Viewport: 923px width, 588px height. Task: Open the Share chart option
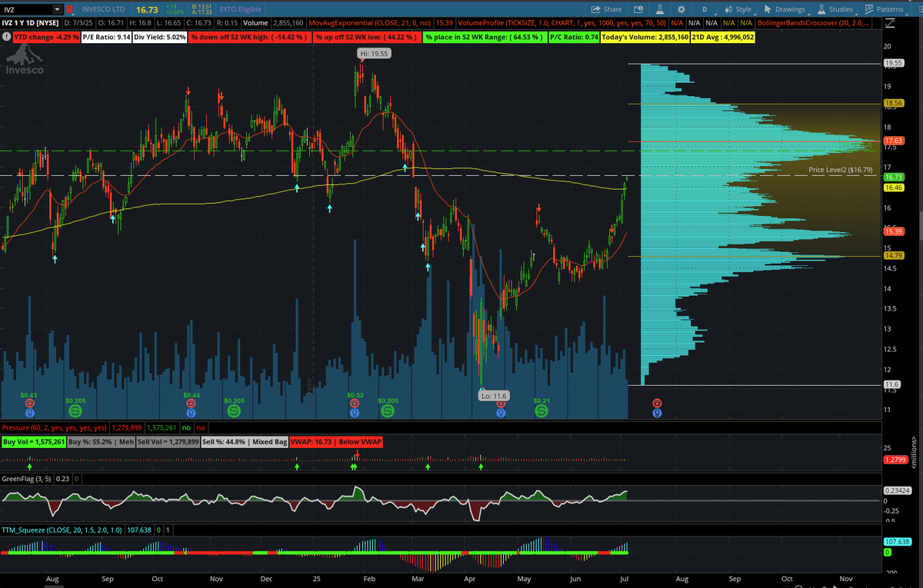pyautogui.click(x=607, y=9)
